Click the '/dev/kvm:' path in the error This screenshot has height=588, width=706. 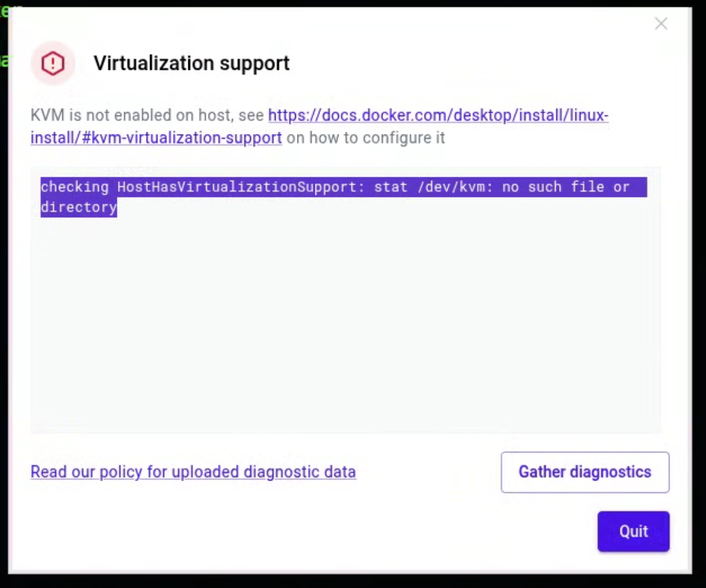[x=455, y=187]
